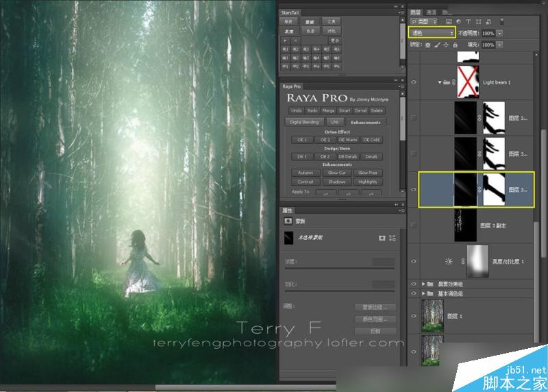Collapse the Light beam 1 group
Image resolution: width=548 pixels, height=392 pixels.
(440, 82)
